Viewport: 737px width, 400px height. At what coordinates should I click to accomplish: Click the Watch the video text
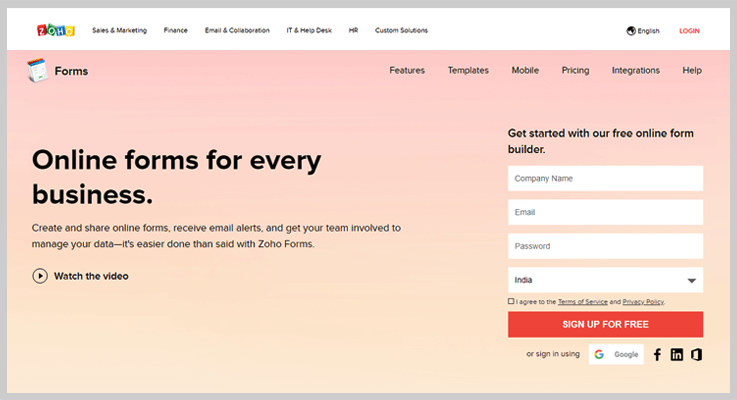click(x=91, y=276)
